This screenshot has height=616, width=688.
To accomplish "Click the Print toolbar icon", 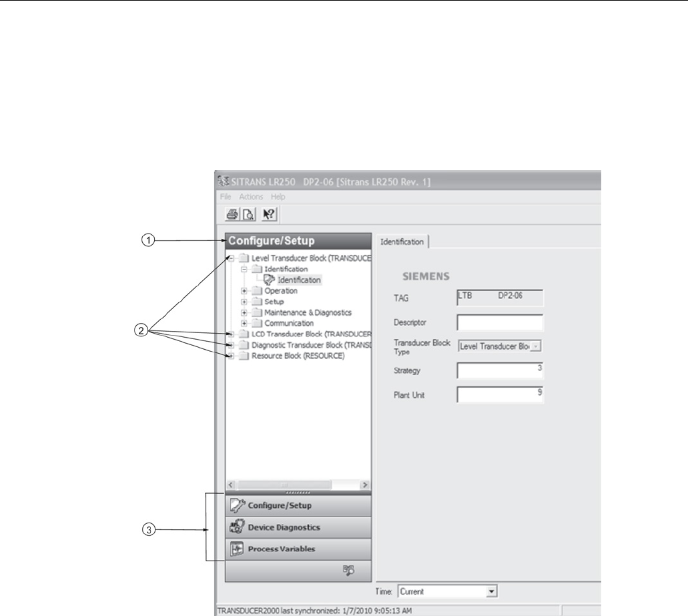I will (232, 214).
